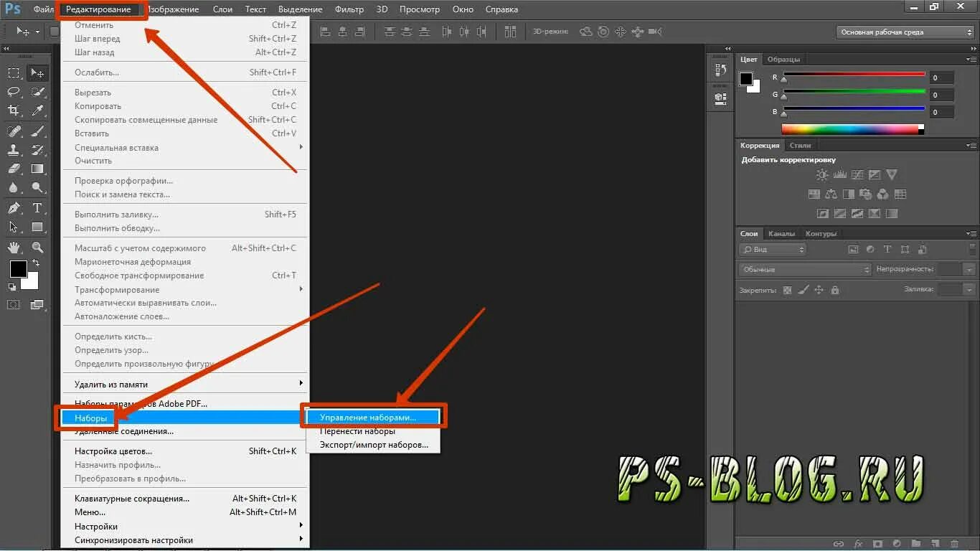Image resolution: width=980 pixels, height=551 pixels.
Task: Toggle pixel layer filter in Layers panel
Action: (x=853, y=250)
